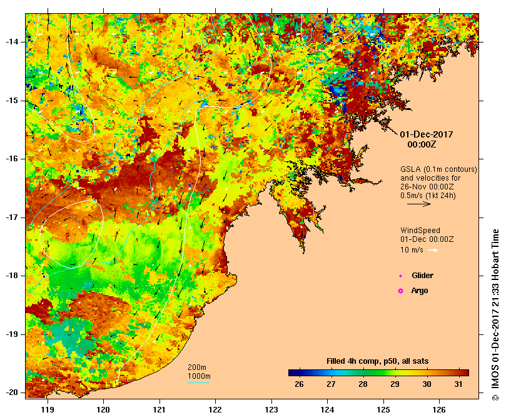Click the '1000m' depth contour label
This screenshot has width=506, height=420.
point(199,376)
